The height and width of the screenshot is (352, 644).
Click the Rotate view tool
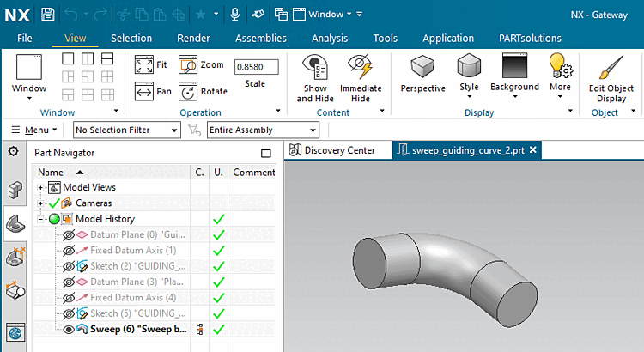click(189, 91)
